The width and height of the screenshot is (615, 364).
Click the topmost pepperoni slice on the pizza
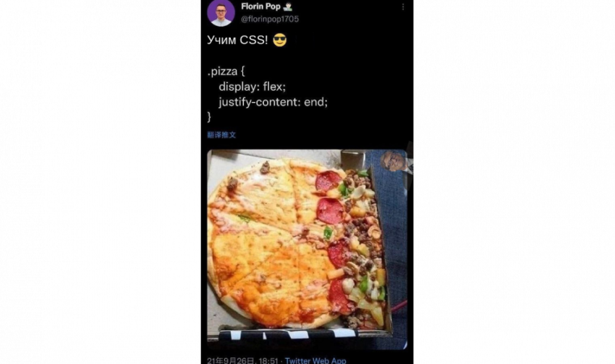coord(328,181)
